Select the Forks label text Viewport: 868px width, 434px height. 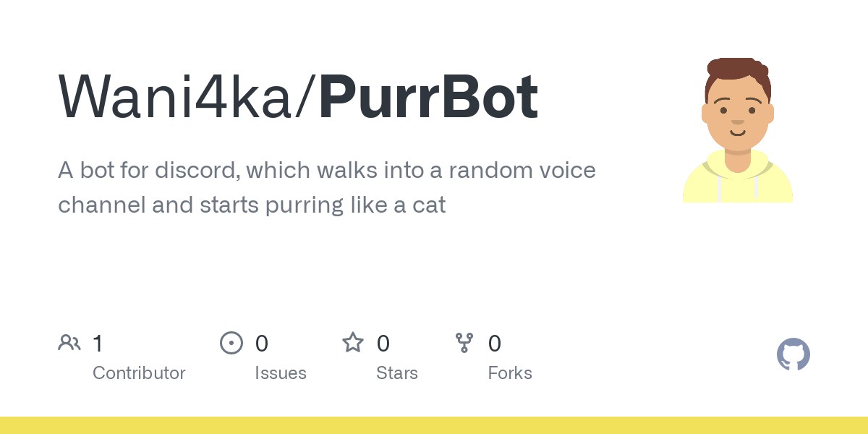tap(510, 373)
